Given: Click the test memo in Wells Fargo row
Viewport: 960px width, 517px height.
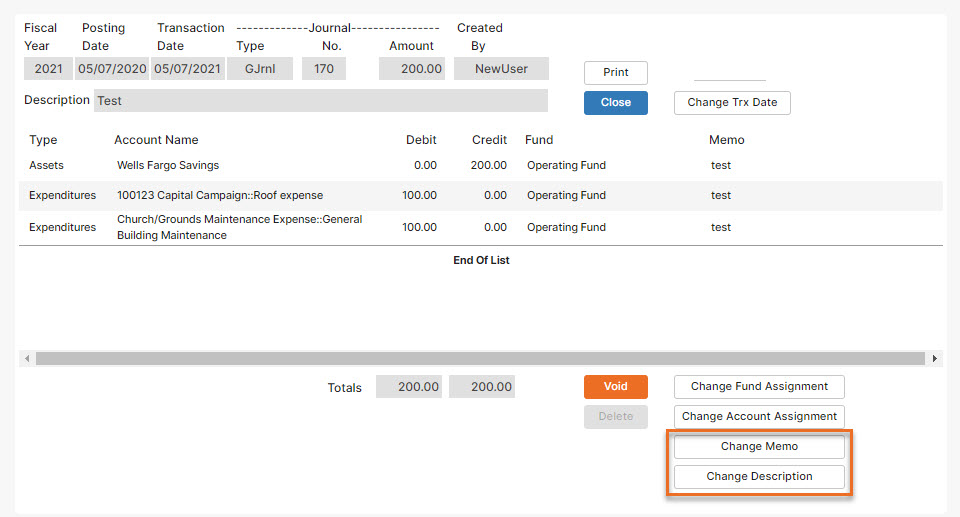Looking at the screenshot, I should (x=721, y=165).
